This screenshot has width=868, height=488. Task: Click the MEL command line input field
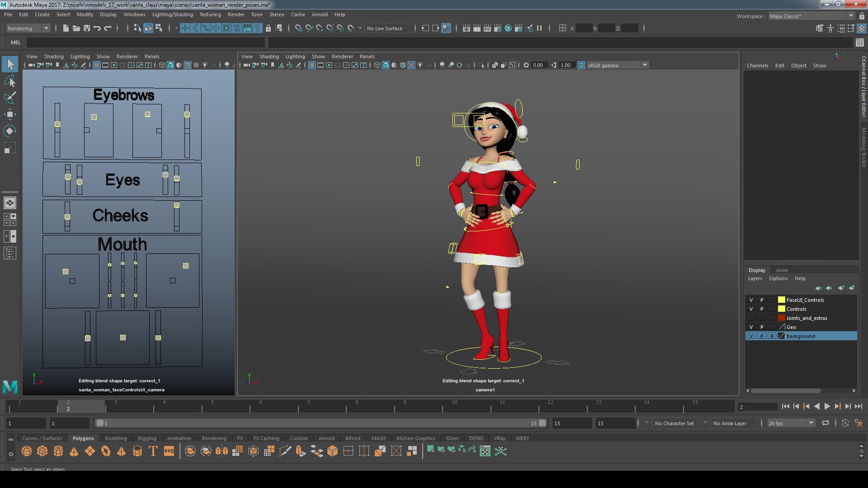point(146,42)
